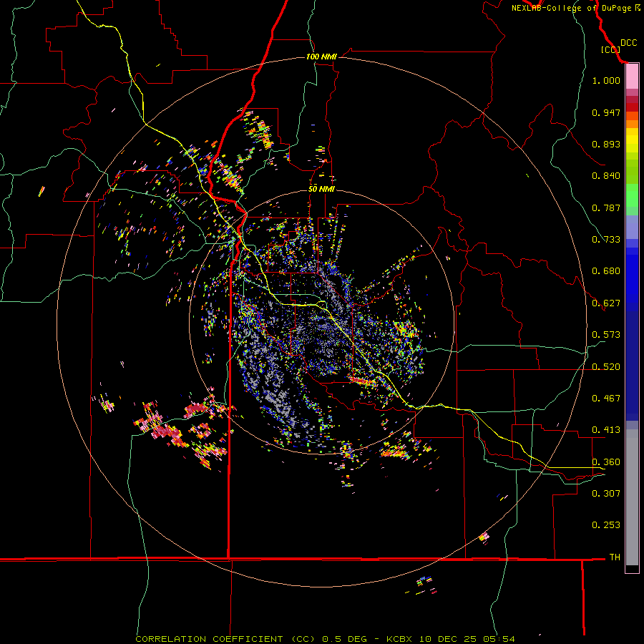This screenshot has width=644, height=644.
Task: Click the 0.947 value on the color scale
Action: [606, 112]
